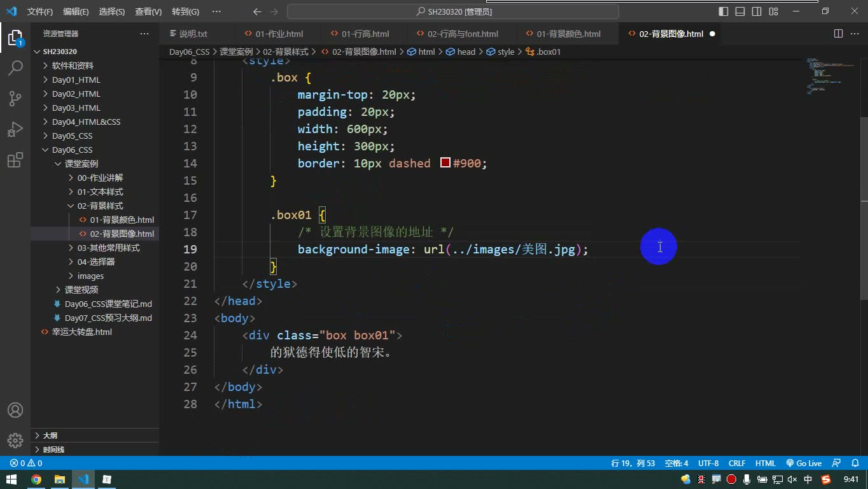Image resolution: width=868 pixels, height=489 pixels.
Task: Switch to the 01-背景颜色.html tab
Action: coord(568,34)
